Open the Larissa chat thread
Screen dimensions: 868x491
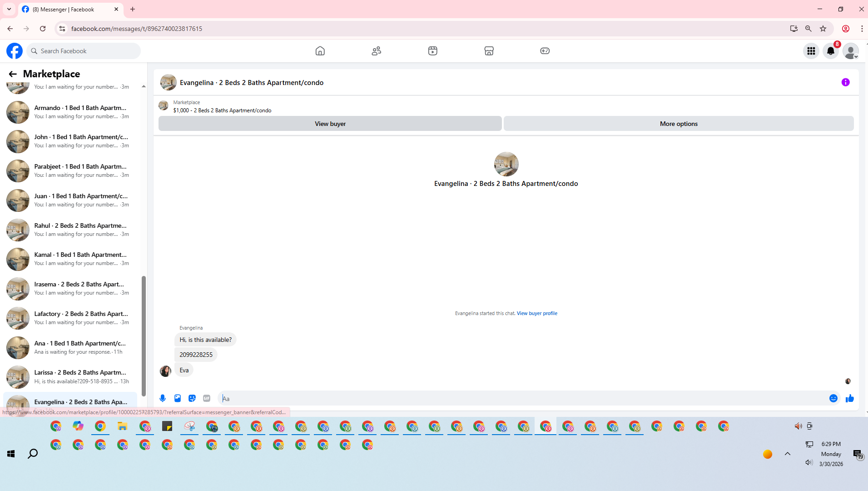(x=70, y=377)
